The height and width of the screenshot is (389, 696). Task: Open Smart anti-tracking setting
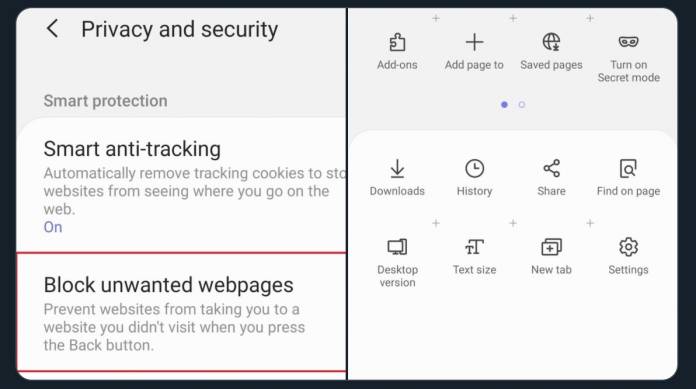[181, 186]
